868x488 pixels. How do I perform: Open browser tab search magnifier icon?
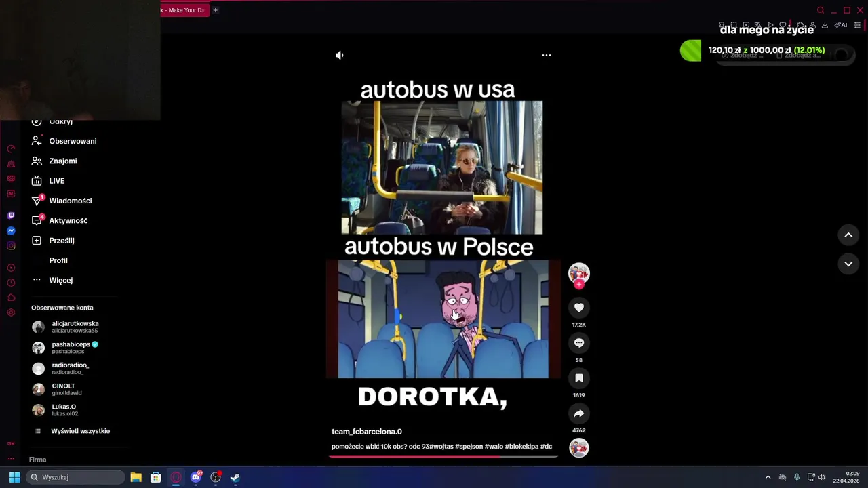[821, 10]
